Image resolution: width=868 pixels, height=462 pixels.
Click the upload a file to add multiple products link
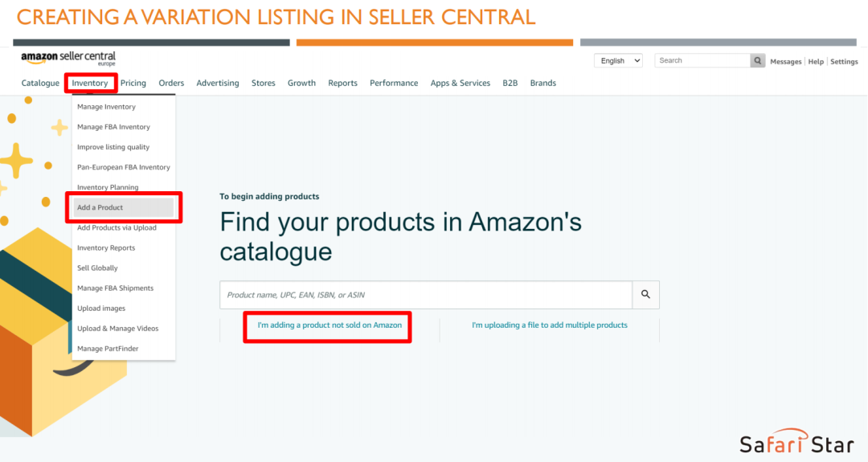click(549, 325)
